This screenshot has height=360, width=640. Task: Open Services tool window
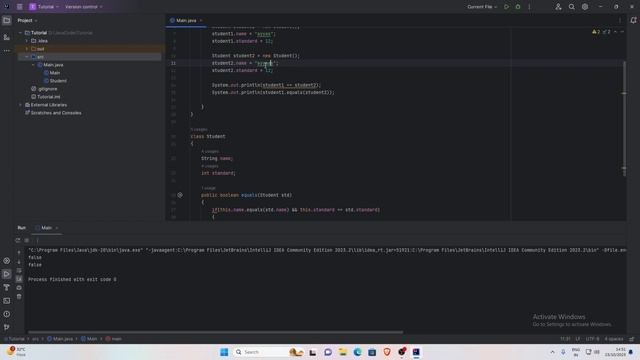7,260
